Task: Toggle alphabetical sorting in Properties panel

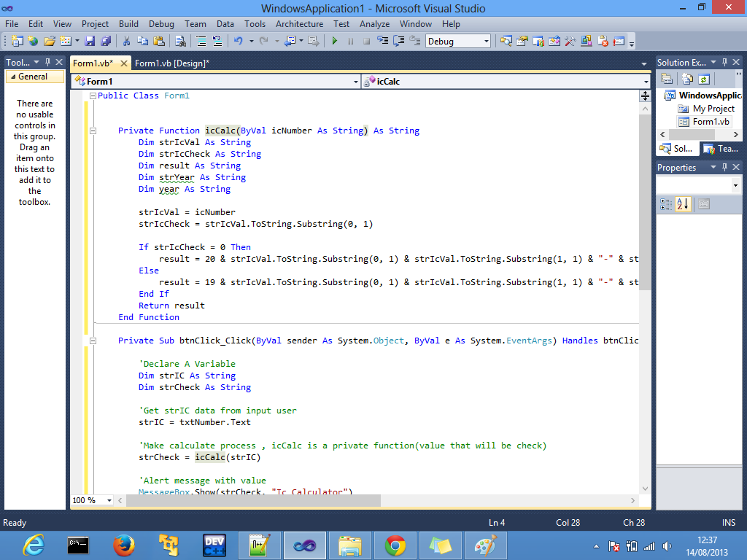Action: 683,203
